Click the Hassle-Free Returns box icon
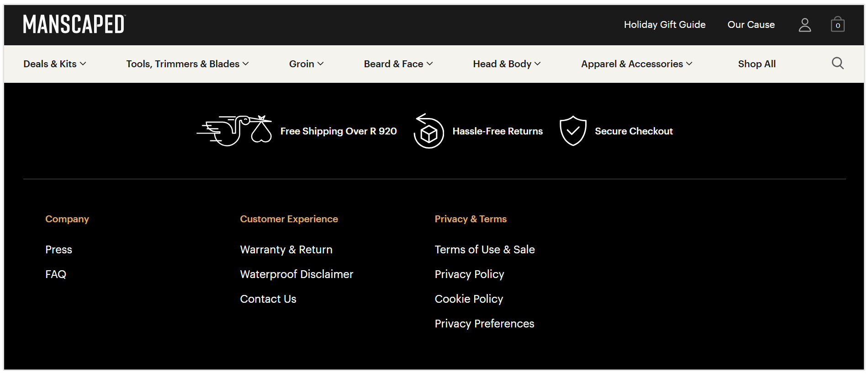The height and width of the screenshot is (375, 868). click(428, 132)
